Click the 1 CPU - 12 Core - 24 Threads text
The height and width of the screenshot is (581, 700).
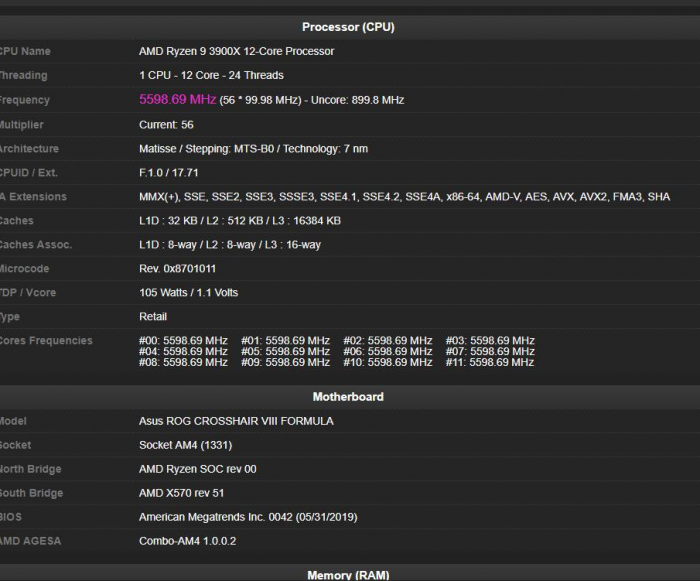211,75
